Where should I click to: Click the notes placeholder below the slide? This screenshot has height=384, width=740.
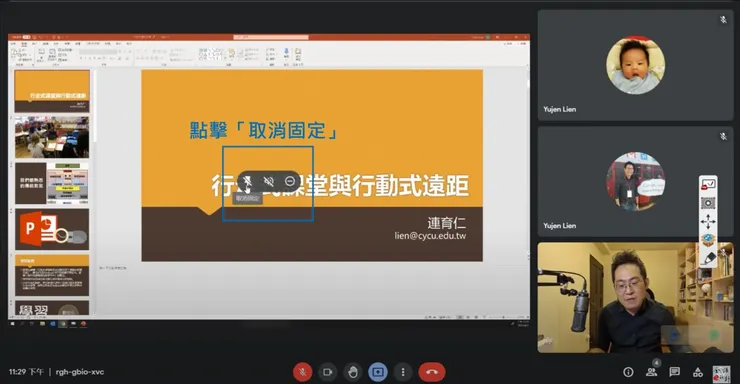[113, 268]
